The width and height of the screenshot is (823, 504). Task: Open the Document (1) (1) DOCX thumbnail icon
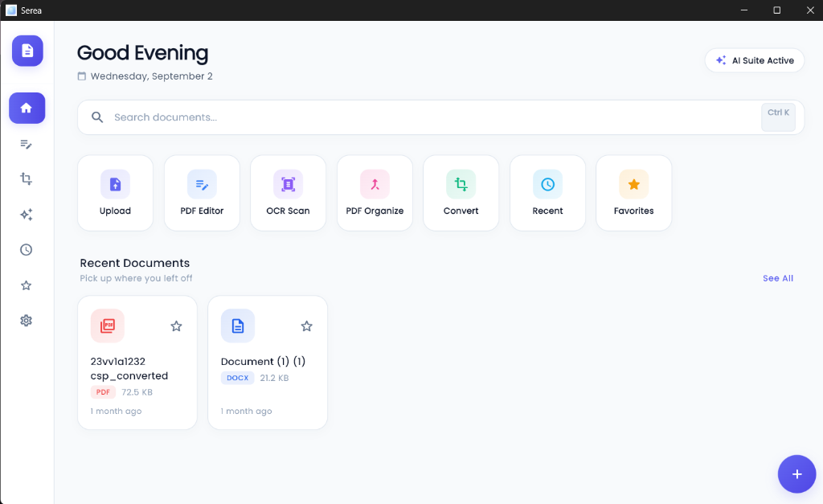[x=238, y=326]
